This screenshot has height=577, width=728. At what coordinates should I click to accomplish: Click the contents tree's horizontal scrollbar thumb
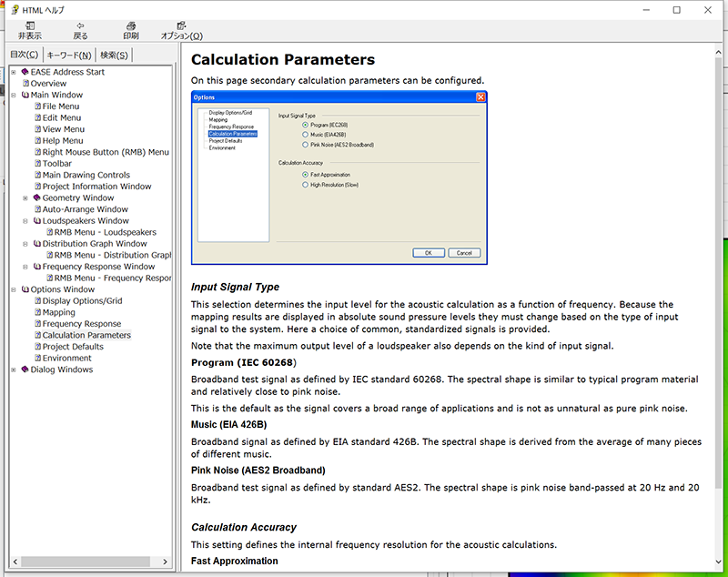click(x=86, y=562)
